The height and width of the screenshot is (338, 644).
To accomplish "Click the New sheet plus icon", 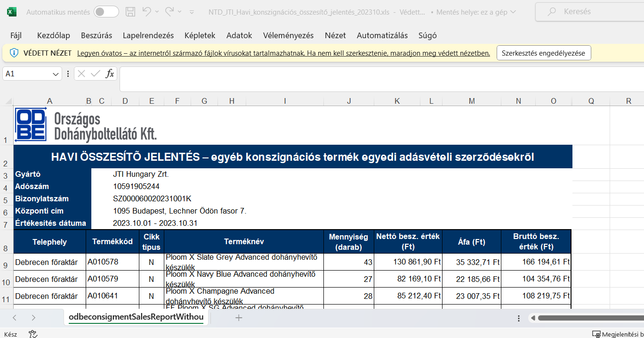I will tap(239, 318).
